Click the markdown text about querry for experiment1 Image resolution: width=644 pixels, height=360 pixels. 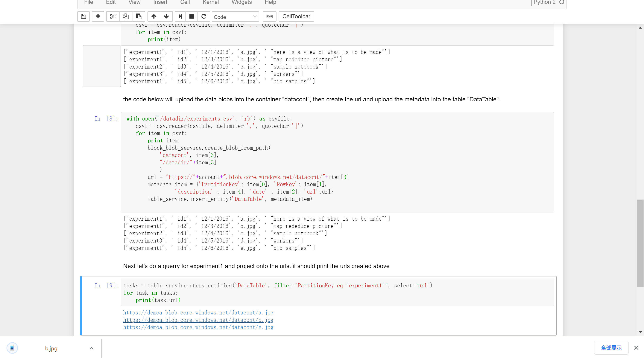point(256,266)
